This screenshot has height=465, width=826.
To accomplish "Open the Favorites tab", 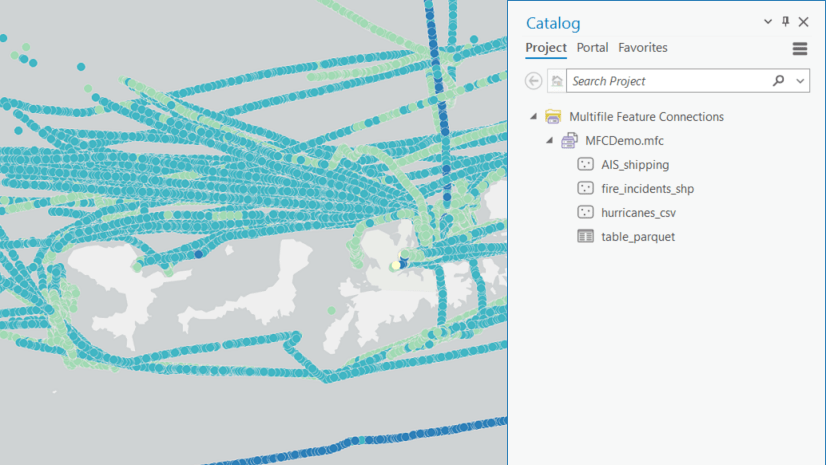I will (643, 48).
